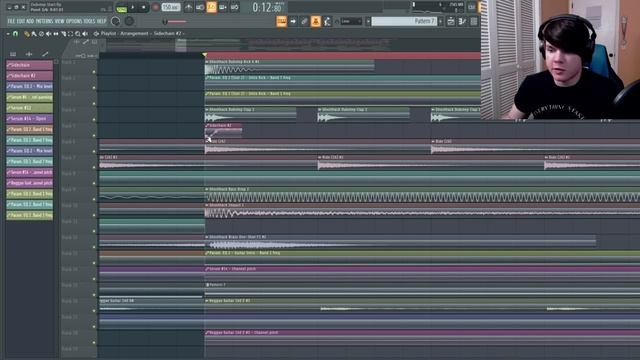
Task: Select the Select tool in Playlist toolbar
Action: [x=70, y=34]
